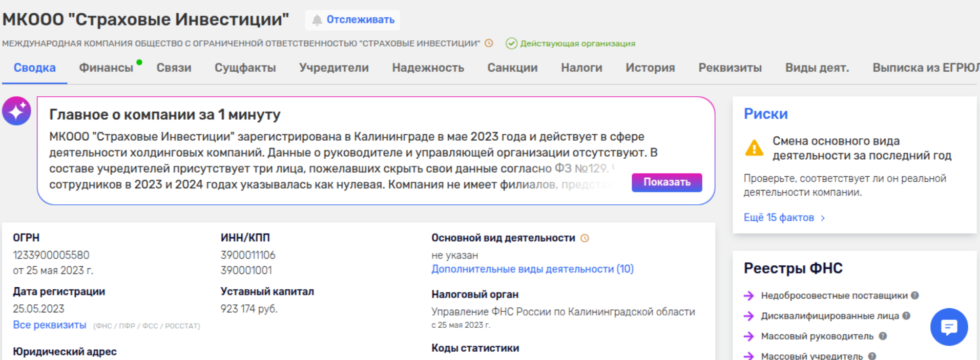
Task: Click the capital value 923 174 руб.
Action: coord(249,309)
